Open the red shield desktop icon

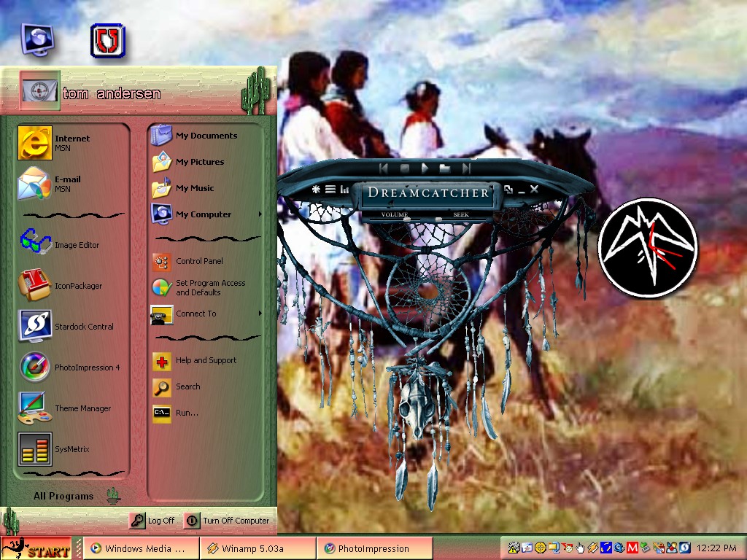point(108,41)
